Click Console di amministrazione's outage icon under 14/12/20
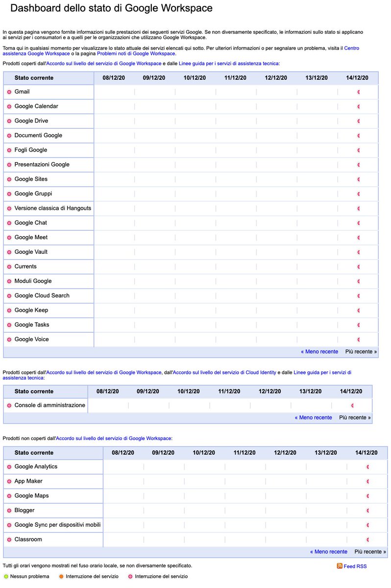Screen dimensions: 391x588 pos(353,406)
